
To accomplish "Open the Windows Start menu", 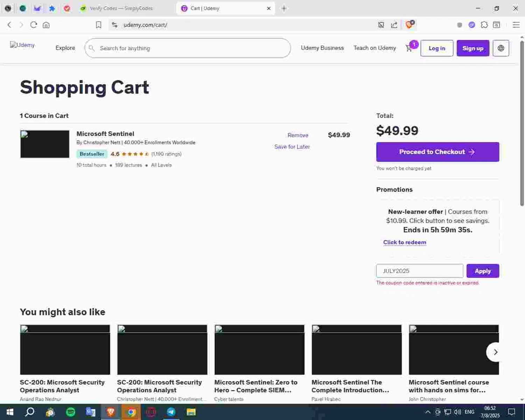I will click(10, 412).
